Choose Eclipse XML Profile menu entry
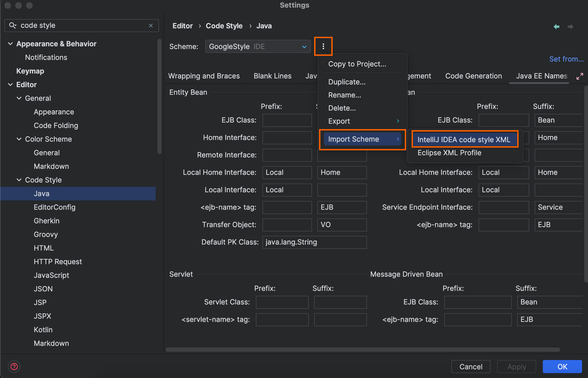Screen dimensions: 588x378 [x=449, y=153]
